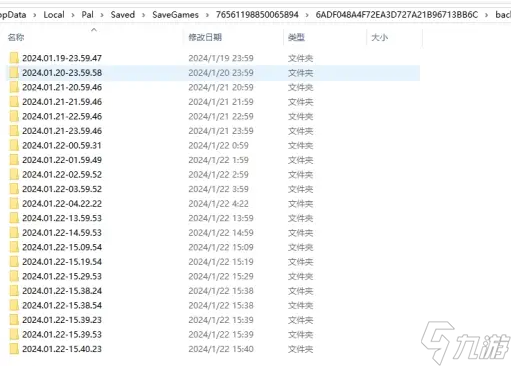Image resolution: width=511 pixels, height=366 pixels.
Task: Select folder name 2024.01.20-23.59.58
Action: click(x=62, y=73)
